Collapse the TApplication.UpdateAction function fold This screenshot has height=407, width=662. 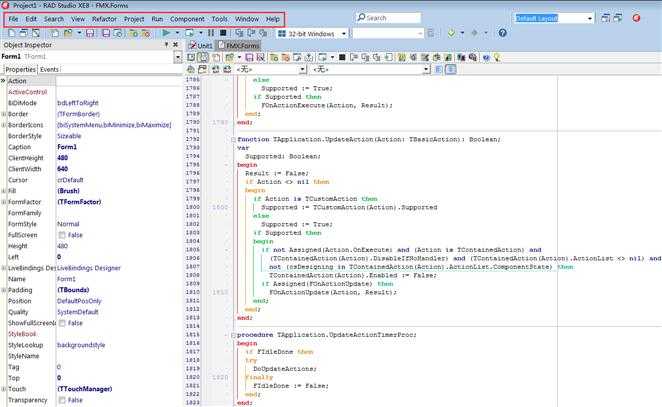tap(233, 139)
